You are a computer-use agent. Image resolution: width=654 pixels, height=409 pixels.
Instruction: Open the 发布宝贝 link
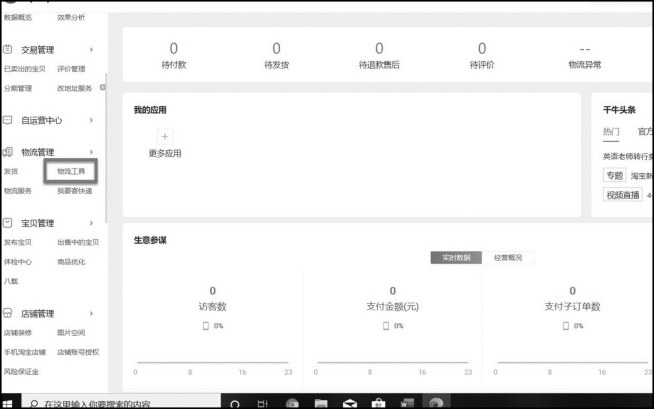18,242
